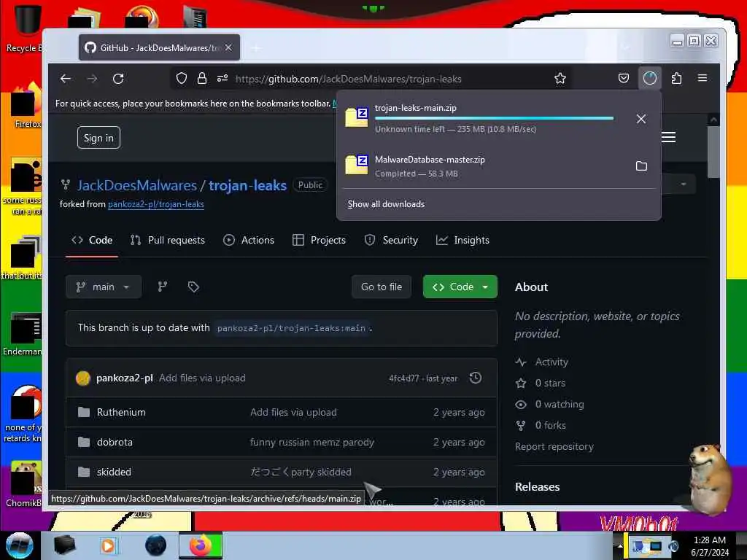Open the funny russian memz parody commit

coord(312,443)
